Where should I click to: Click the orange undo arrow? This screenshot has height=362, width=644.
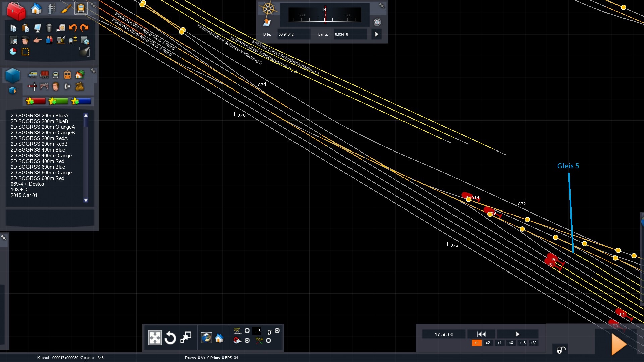[73, 28]
